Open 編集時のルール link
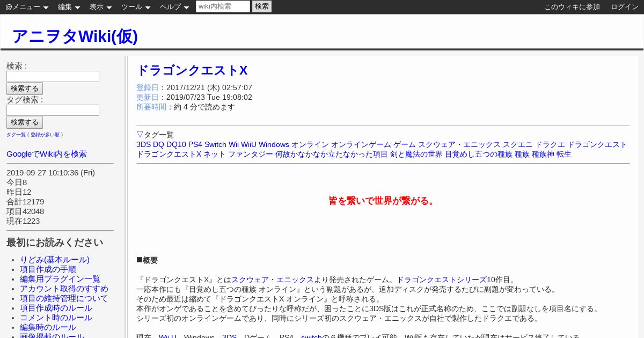 (x=48, y=327)
